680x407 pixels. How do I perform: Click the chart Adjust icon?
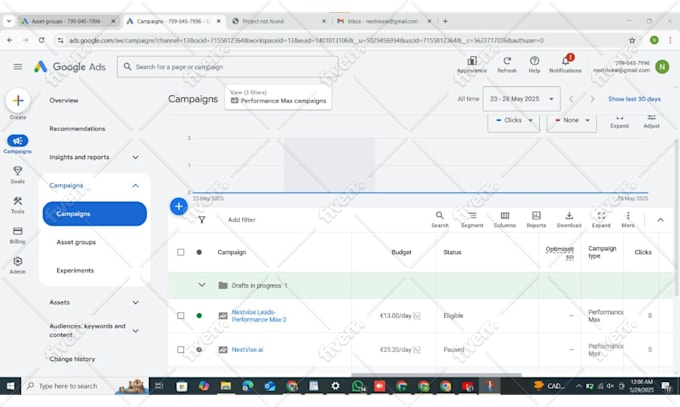651,118
